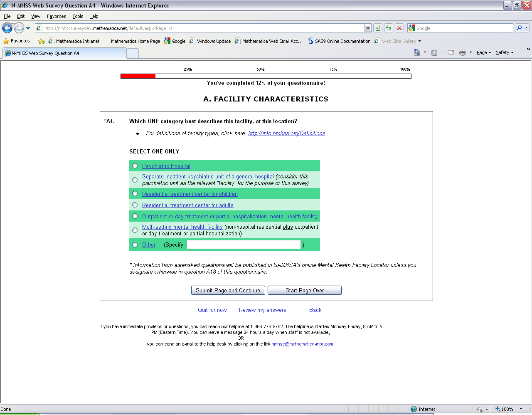Open Mathematica Intranet favorite
The image size is (532, 415).
(x=74, y=41)
